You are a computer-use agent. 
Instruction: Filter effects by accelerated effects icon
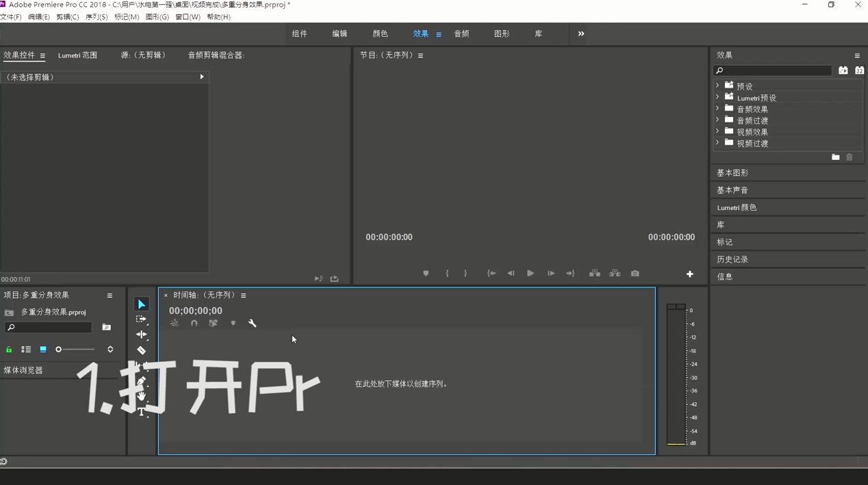tap(843, 70)
